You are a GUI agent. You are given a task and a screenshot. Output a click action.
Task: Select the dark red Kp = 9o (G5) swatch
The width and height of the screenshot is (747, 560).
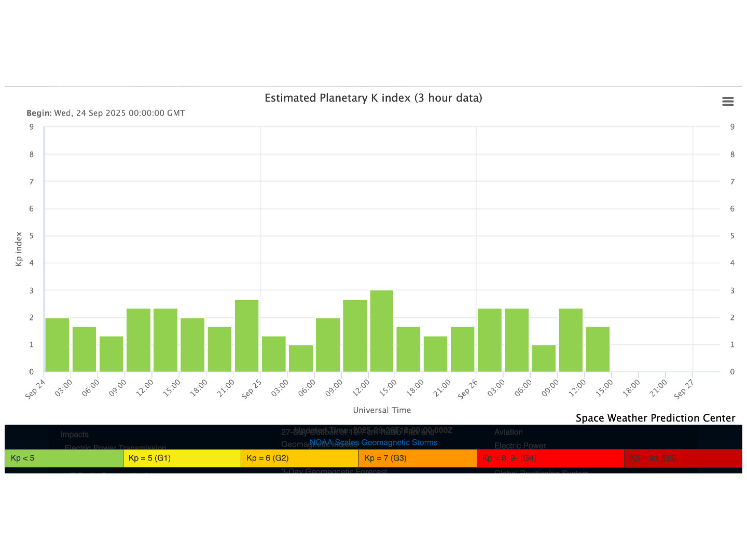click(683, 458)
